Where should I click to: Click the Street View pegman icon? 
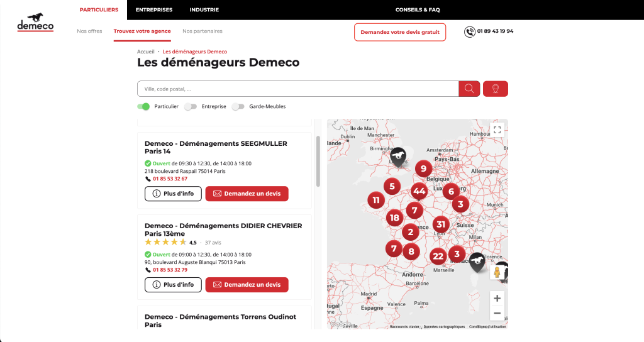[497, 273]
